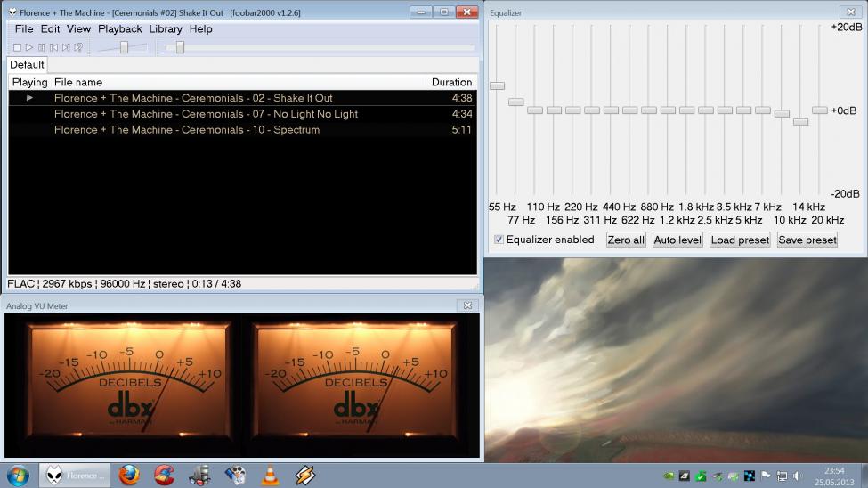
Task: Open Media Player Classic taskbar icon
Action: [x=235, y=476]
